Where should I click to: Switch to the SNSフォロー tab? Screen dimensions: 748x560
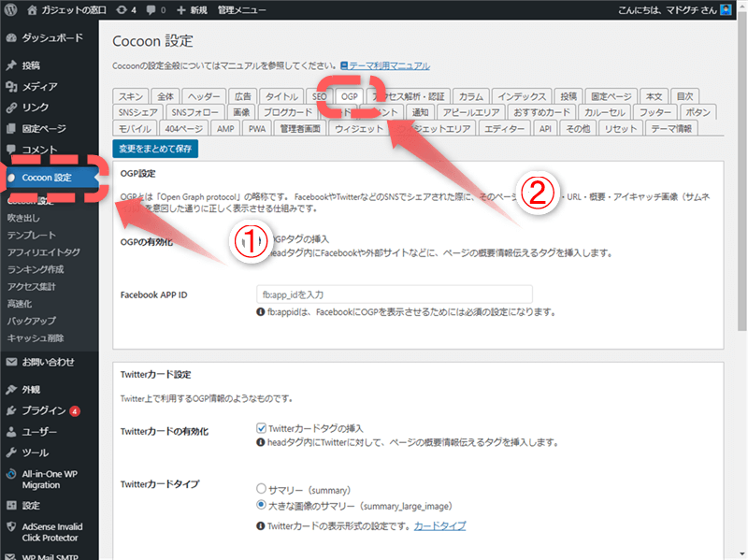194,112
